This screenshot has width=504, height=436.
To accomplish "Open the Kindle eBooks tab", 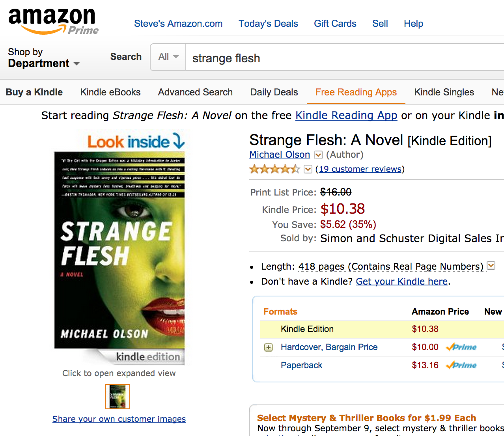I will click(x=110, y=92).
